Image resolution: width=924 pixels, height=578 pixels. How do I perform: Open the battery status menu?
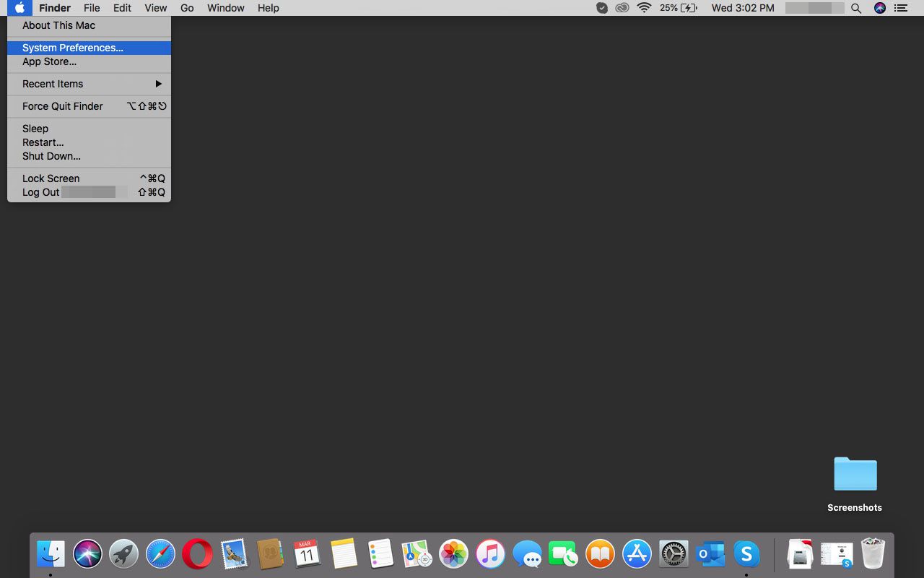679,8
